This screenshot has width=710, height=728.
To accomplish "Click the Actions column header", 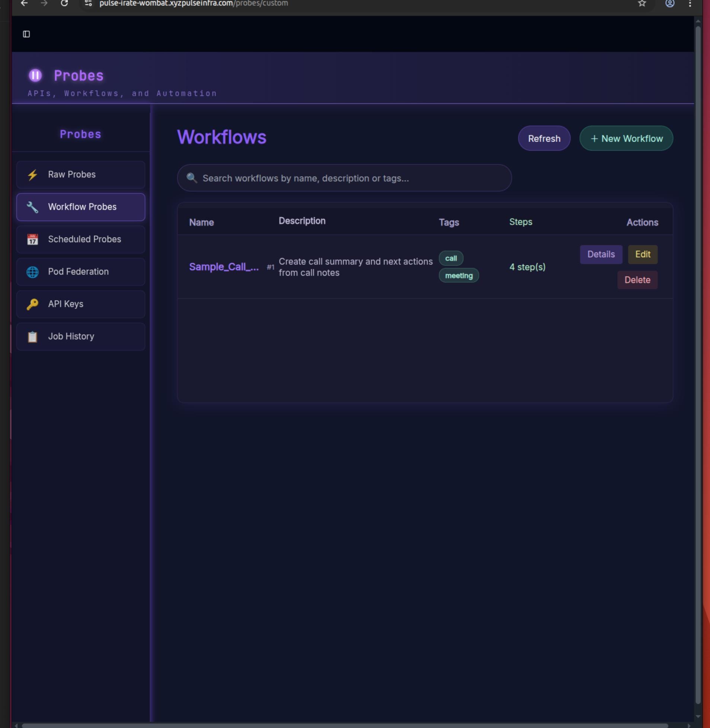I will (642, 222).
